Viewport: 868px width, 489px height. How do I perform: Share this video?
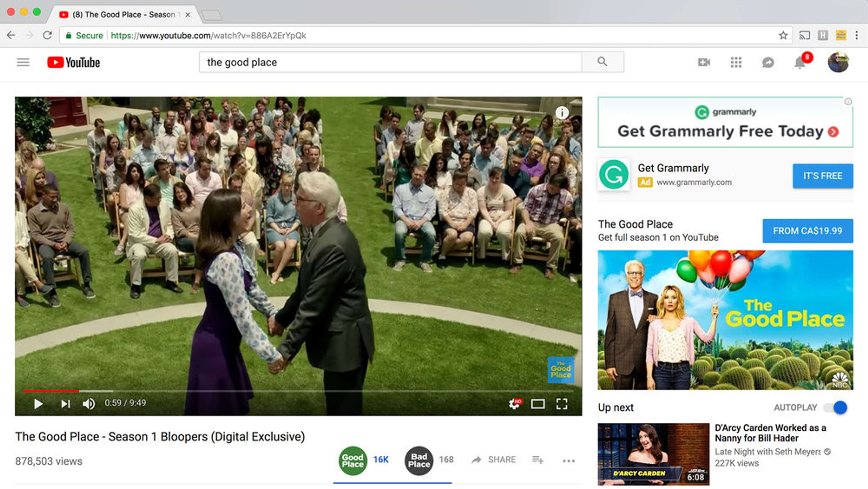pos(493,460)
